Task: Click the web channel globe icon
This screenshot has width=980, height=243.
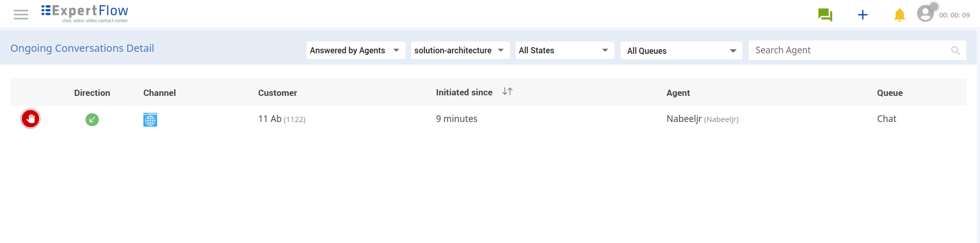Action: coord(150,120)
